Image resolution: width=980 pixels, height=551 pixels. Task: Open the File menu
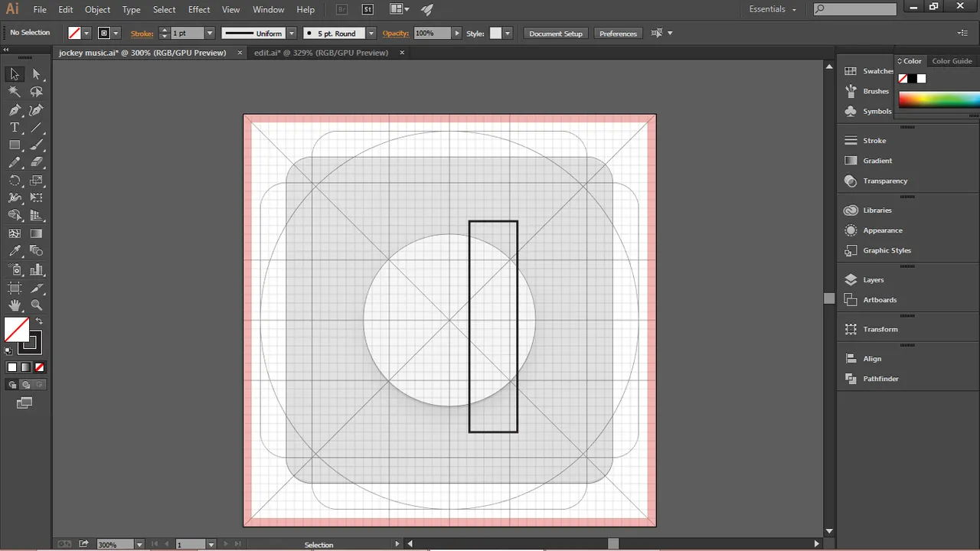[40, 9]
